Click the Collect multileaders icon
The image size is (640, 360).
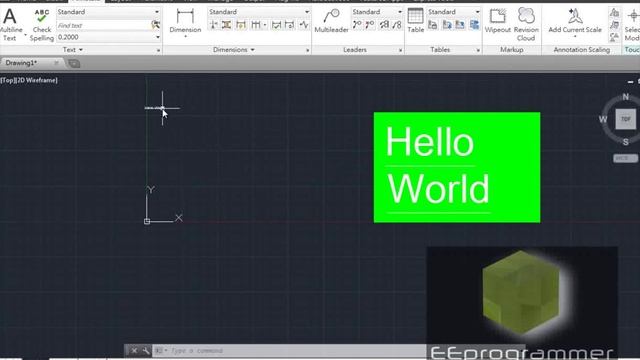(x=397, y=25)
